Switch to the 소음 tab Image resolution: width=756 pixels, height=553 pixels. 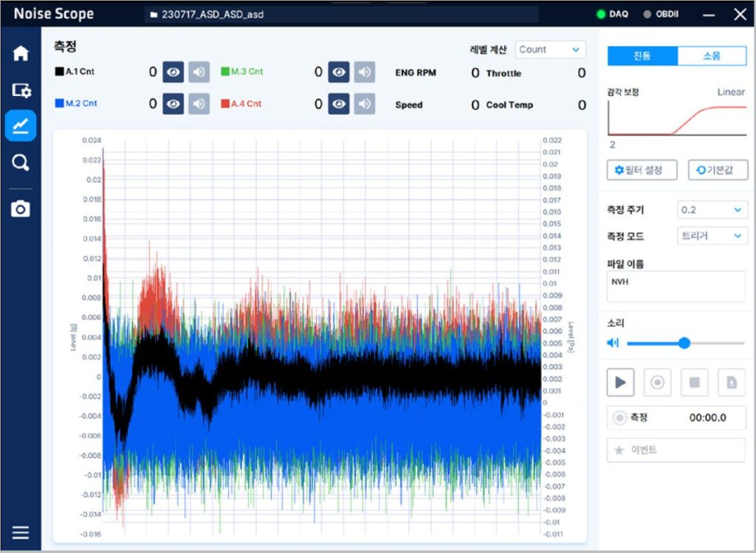(712, 56)
